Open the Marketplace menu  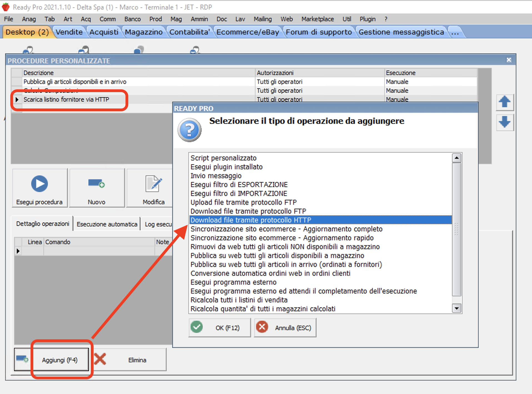318,19
